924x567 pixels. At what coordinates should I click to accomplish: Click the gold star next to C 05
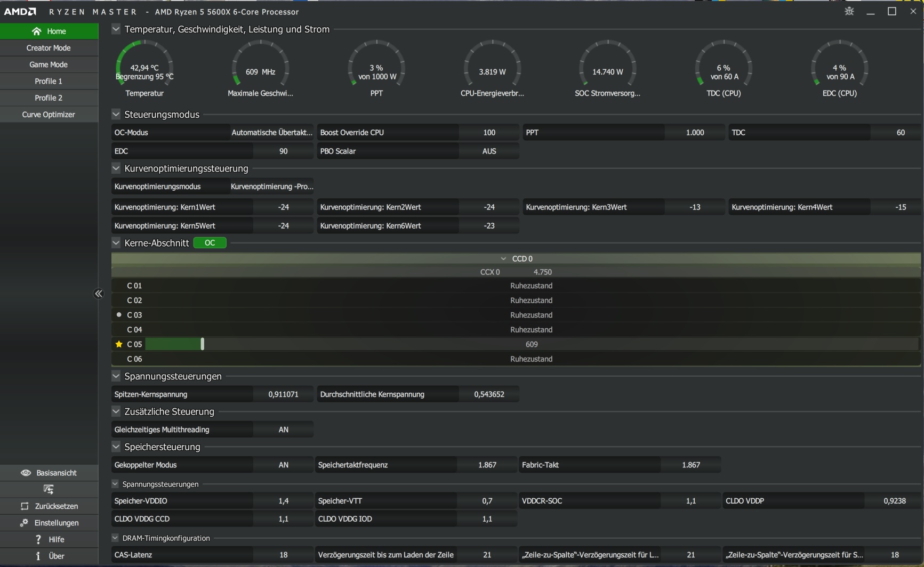119,344
